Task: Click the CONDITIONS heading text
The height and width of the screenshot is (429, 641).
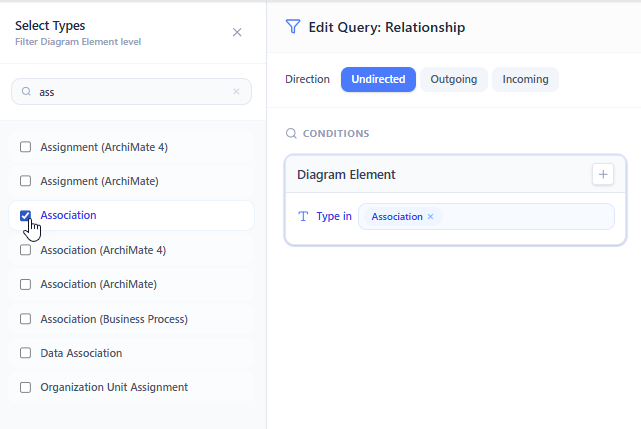Action: pyautogui.click(x=336, y=133)
